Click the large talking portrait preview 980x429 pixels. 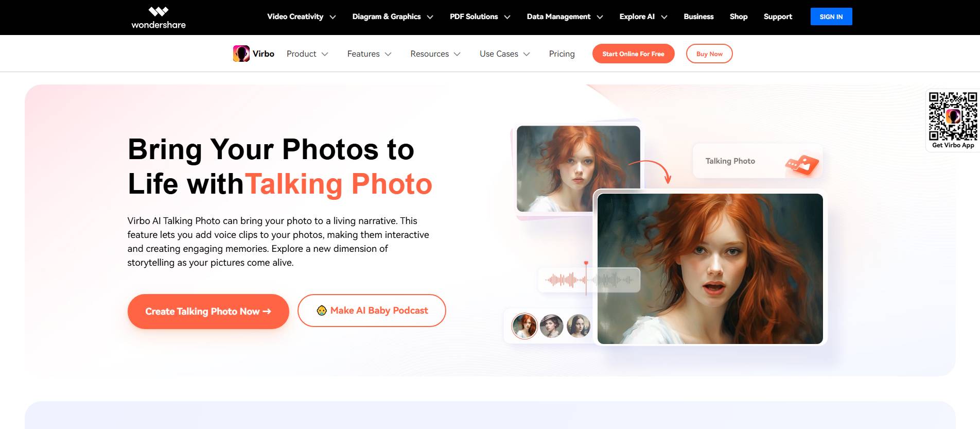[710, 269]
